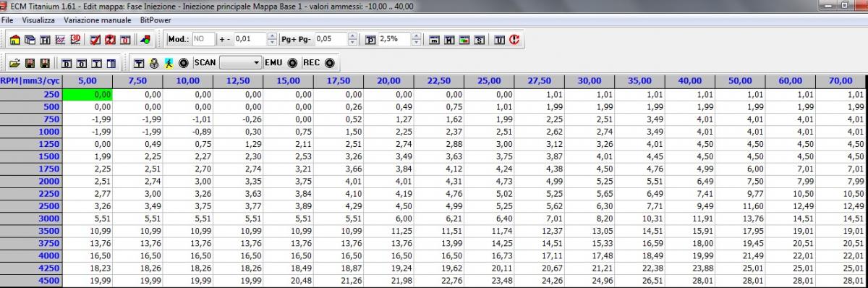
Task: Click the 'T' window icon beside D icons
Action: pyautogui.click(x=96, y=63)
